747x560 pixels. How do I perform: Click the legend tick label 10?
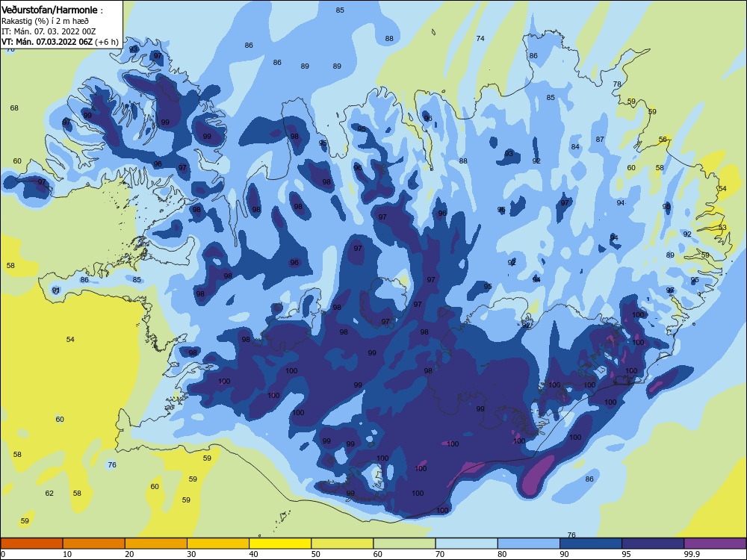tap(67, 554)
